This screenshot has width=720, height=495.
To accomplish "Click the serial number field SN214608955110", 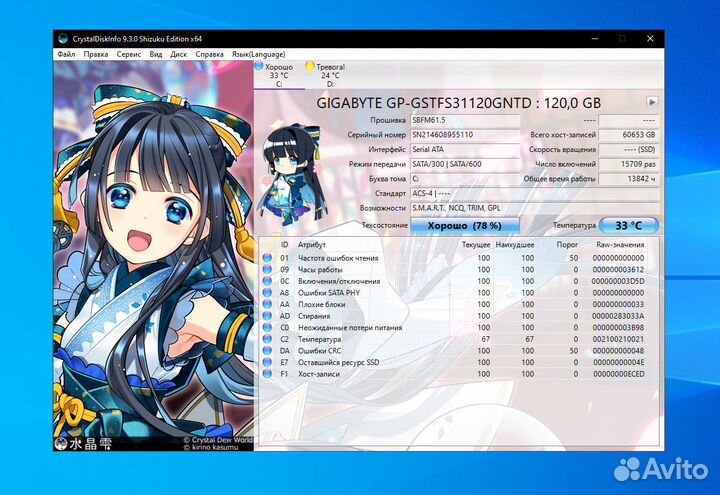I will coord(465,135).
